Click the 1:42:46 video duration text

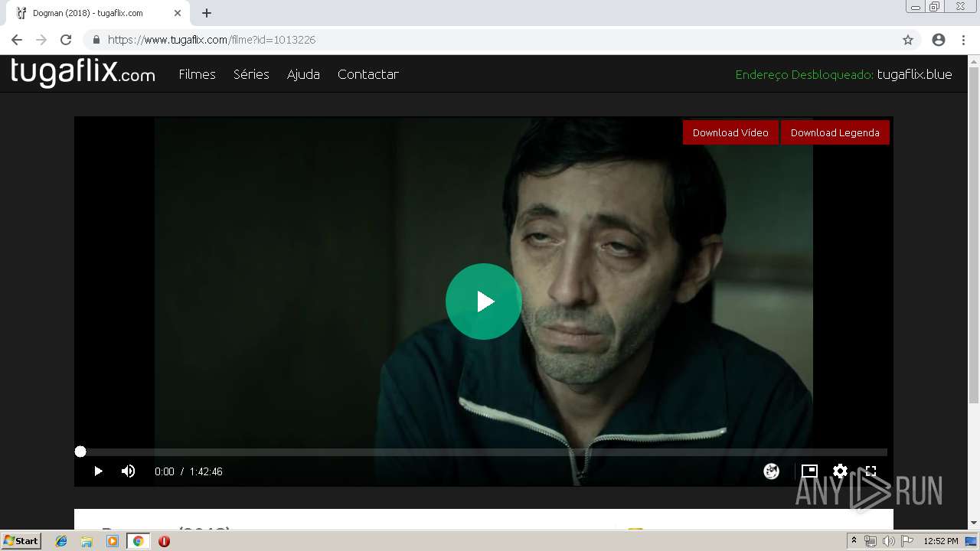coord(206,471)
